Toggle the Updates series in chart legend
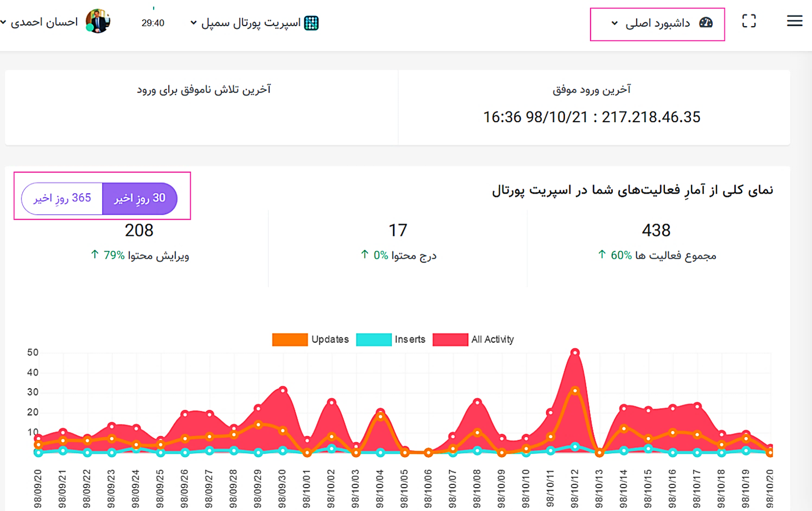Screen dimensions: 812x511 [x=329, y=340]
